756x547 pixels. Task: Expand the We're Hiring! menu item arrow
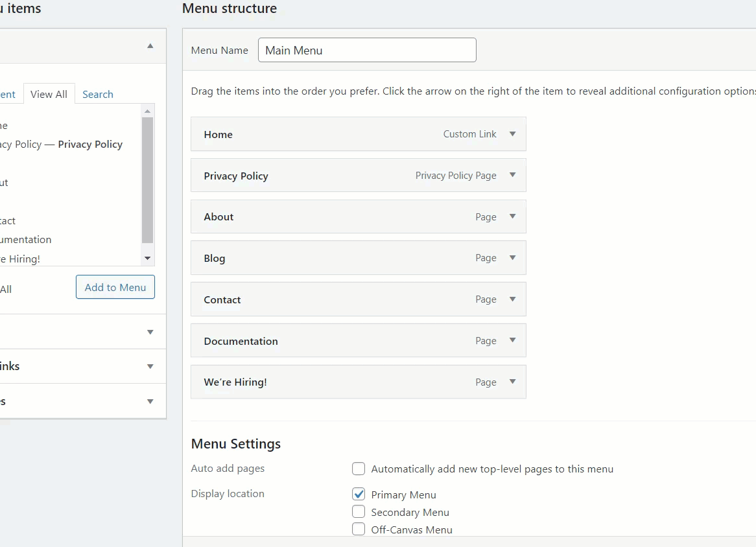(512, 382)
